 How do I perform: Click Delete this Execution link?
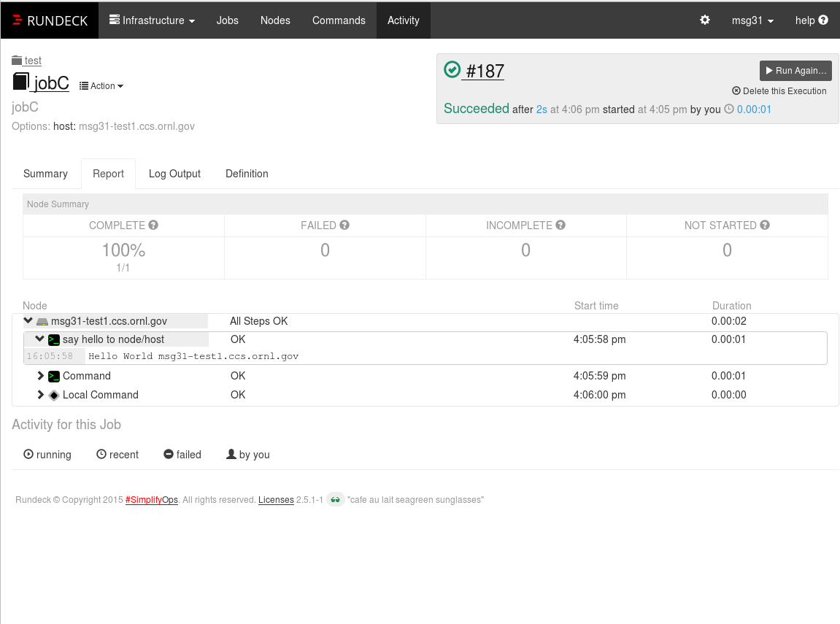pos(779,91)
